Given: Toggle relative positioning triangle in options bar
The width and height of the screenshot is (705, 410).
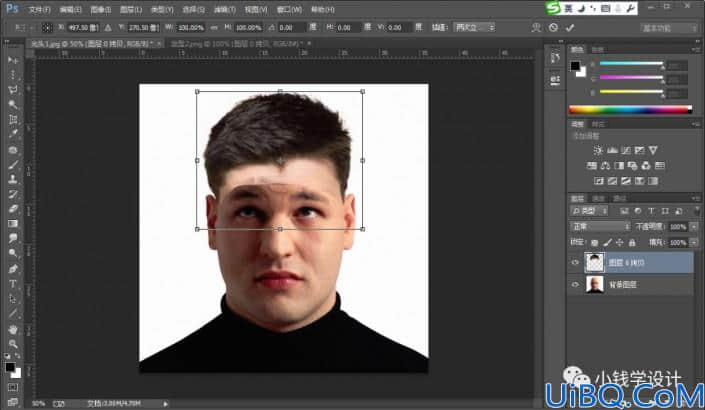Looking at the screenshot, I should coord(108,28).
